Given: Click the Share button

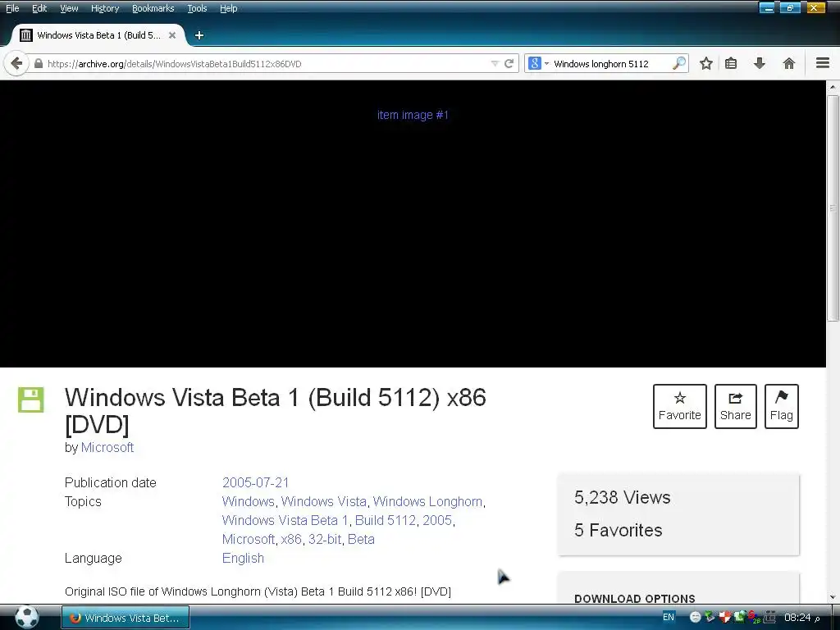Looking at the screenshot, I should [x=735, y=406].
